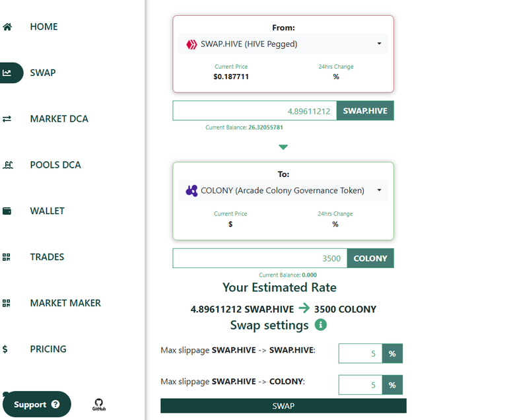Click the Home house icon in sidebar
This screenshot has width=507, height=420.
tap(7, 26)
